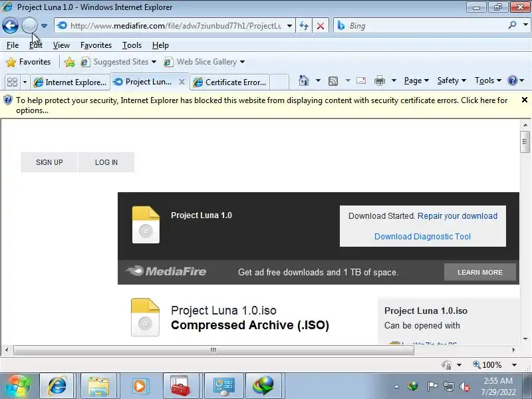Open Internet Explorer from the taskbar
Screen dimensions: 532x399
pyautogui.click(x=57, y=386)
